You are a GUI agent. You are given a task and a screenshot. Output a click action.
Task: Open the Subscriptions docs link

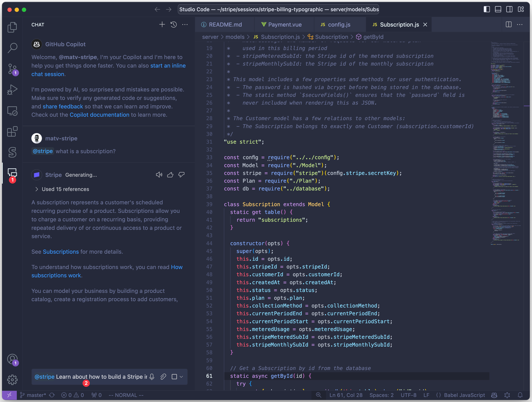click(61, 251)
